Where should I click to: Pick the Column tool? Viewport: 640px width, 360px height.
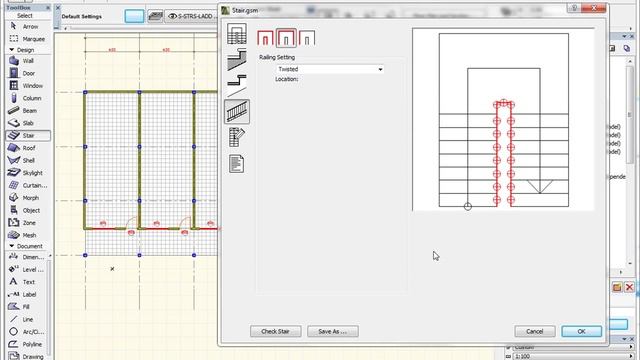point(28,98)
